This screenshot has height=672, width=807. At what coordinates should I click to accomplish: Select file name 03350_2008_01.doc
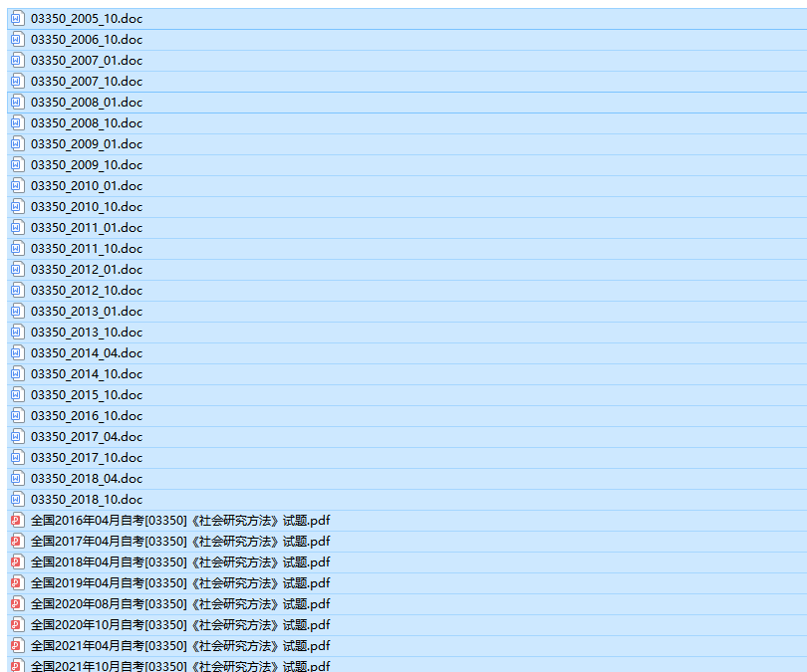(87, 103)
